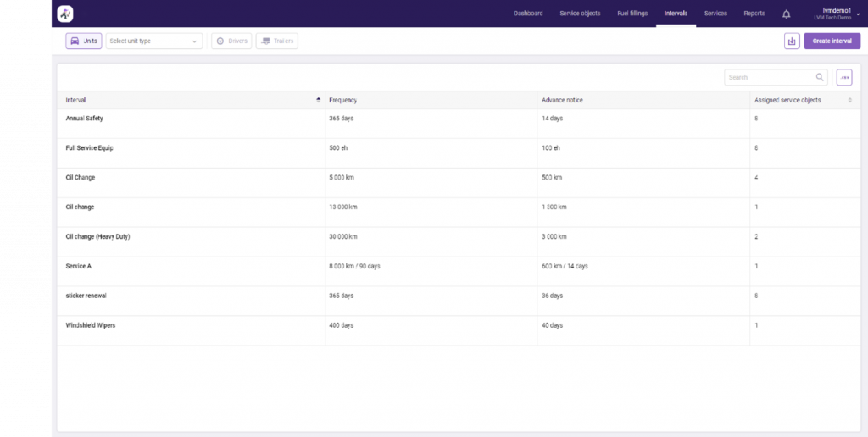Image resolution: width=868 pixels, height=437 pixels.
Task: Click the app logo in the header
Action: click(65, 14)
